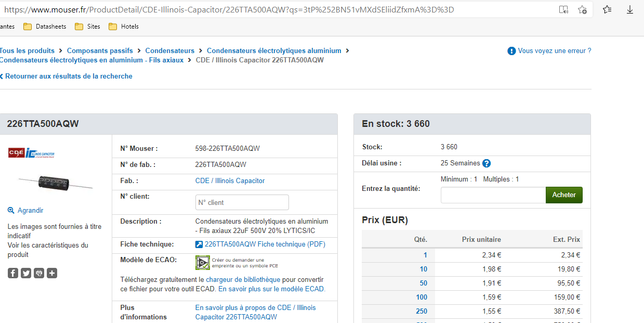Click the ECAD model symbol icon

pyautogui.click(x=203, y=263)
